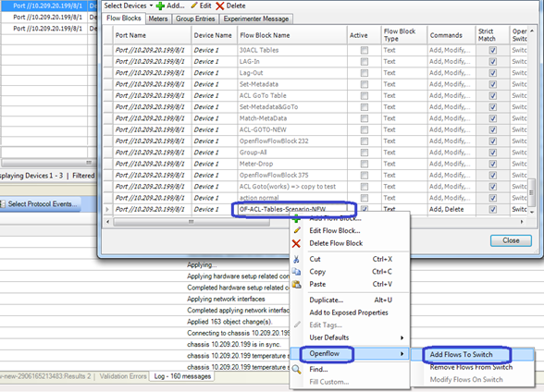Click the scissors Cut icon in context menu
Viewport: 544px width, 392px height.
click(x=296, y=259)
